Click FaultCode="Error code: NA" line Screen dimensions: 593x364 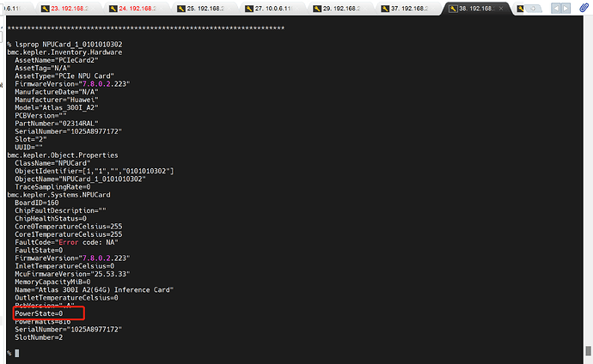[x=66, y=242]
